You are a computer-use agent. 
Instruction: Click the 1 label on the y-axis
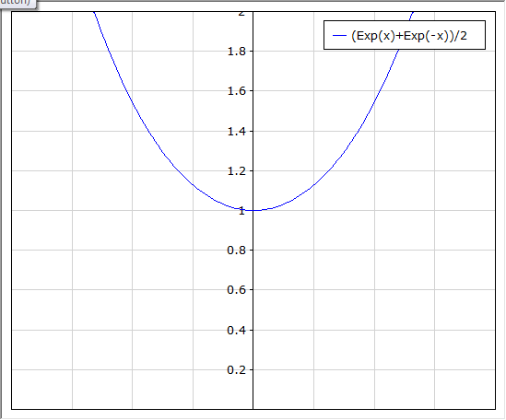[x=241, y=211]
